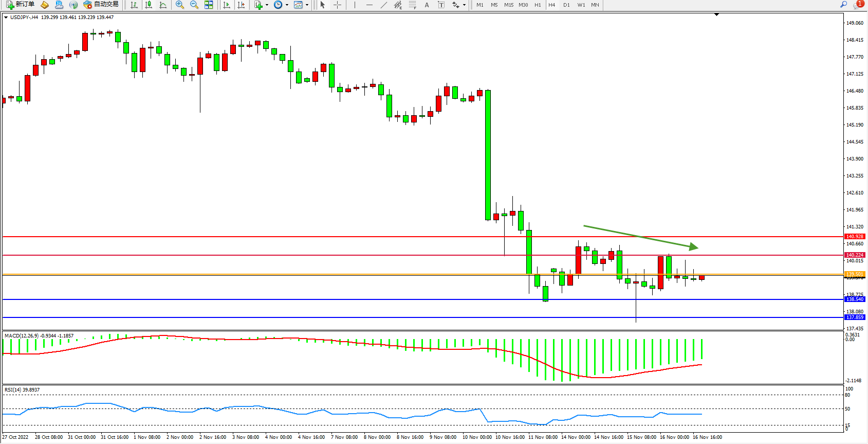Expand the periodicity clock dropdown arrow
This screenshot has height=444, width=868.
(x=287, y=5)
